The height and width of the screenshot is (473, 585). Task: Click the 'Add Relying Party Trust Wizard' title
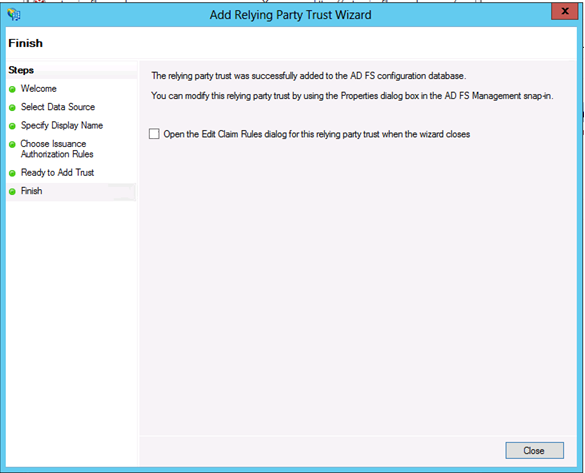[x=290, y=15]
